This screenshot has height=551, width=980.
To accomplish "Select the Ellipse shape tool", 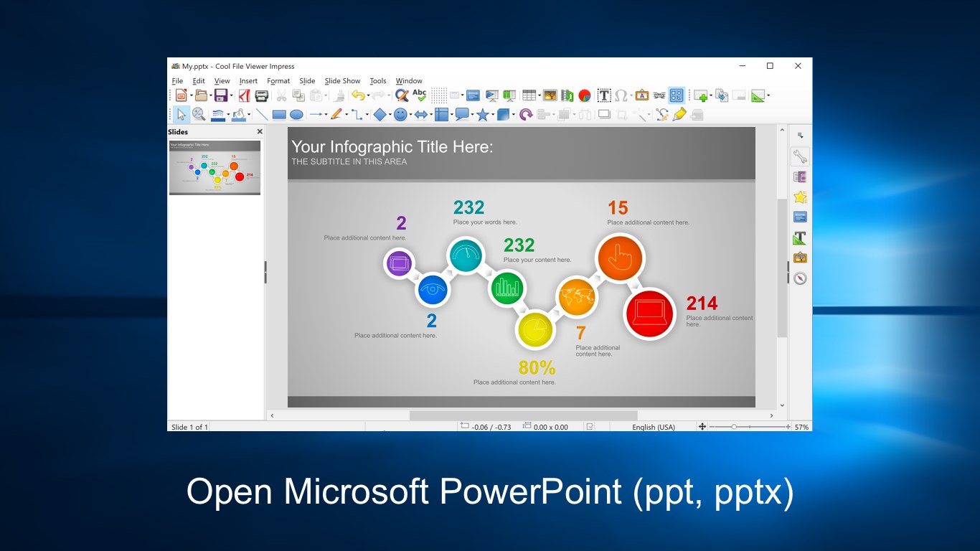I will click(x=296, y=115).
